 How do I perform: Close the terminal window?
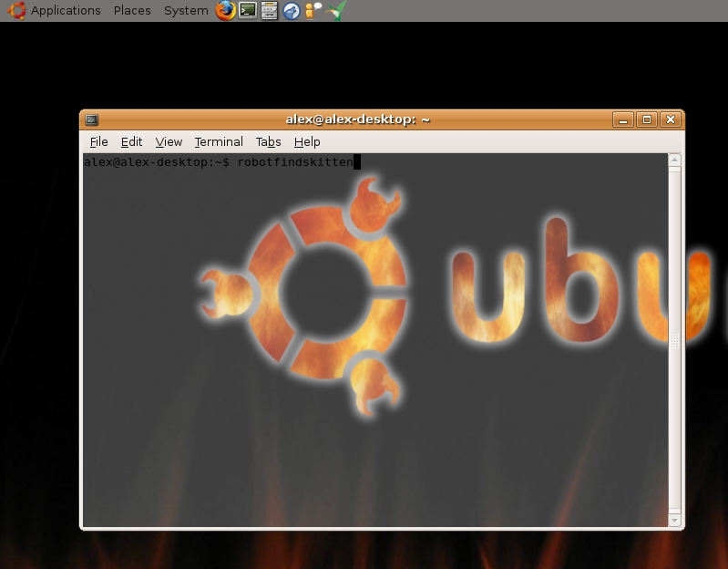click(x=671, y=119)
